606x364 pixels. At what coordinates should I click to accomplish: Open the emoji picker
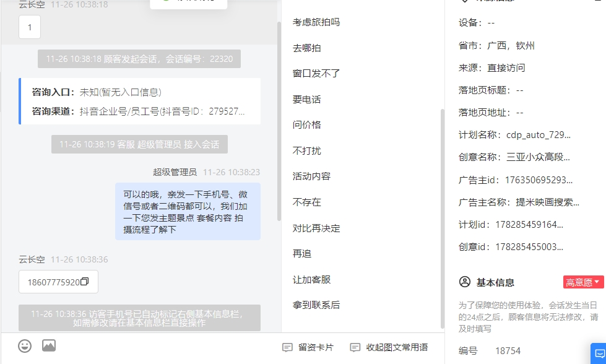pyautogui.click(x=25, y=346)
